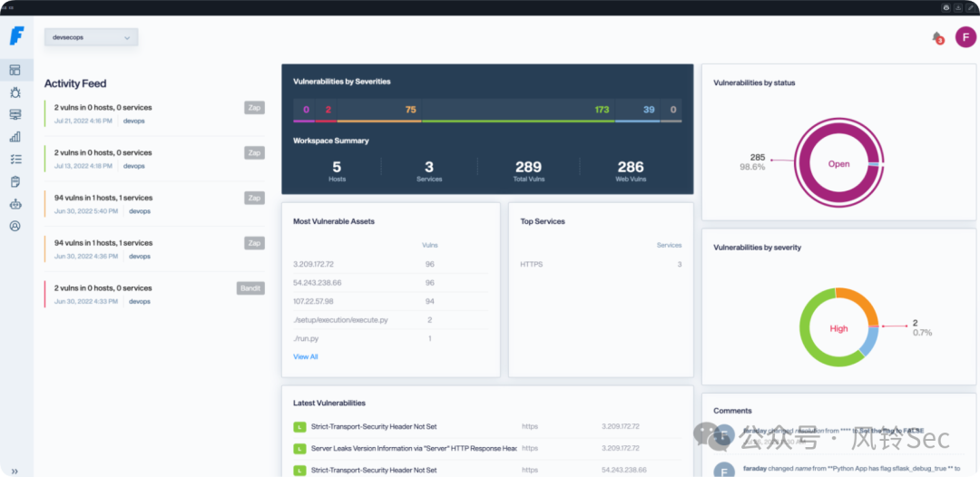980x477 pixels.
Task: Click the print icon in top bar
Action: [x=946, y=7]
